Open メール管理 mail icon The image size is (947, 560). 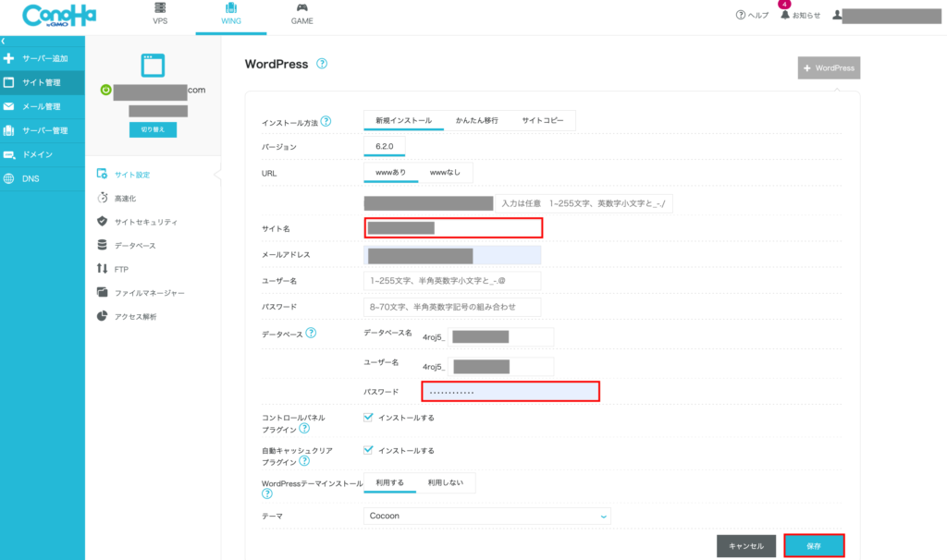pyautogui.click(x=8, y=106)
